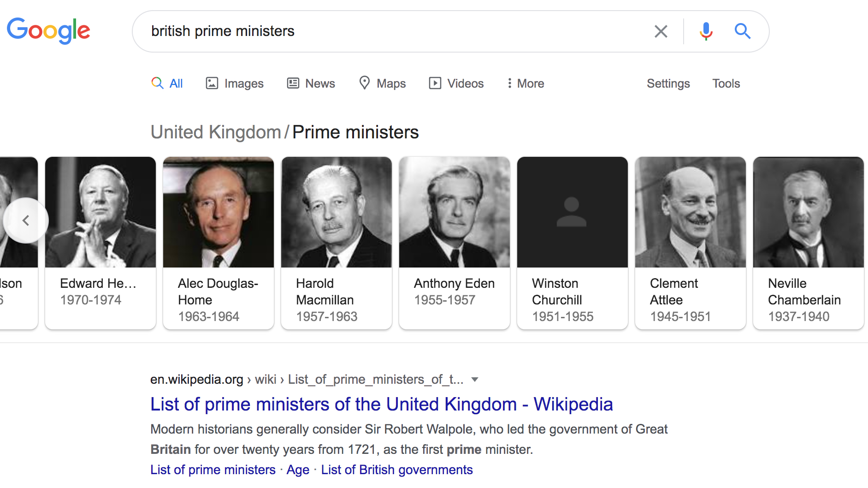
Task: Expand the More search options menu
Action: (x=526, y=83)
